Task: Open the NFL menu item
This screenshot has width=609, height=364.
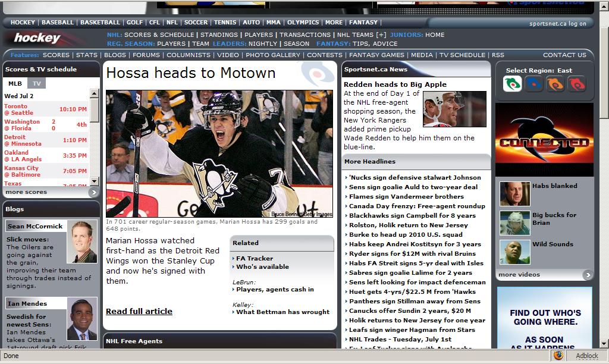Action: pos(172,22)
